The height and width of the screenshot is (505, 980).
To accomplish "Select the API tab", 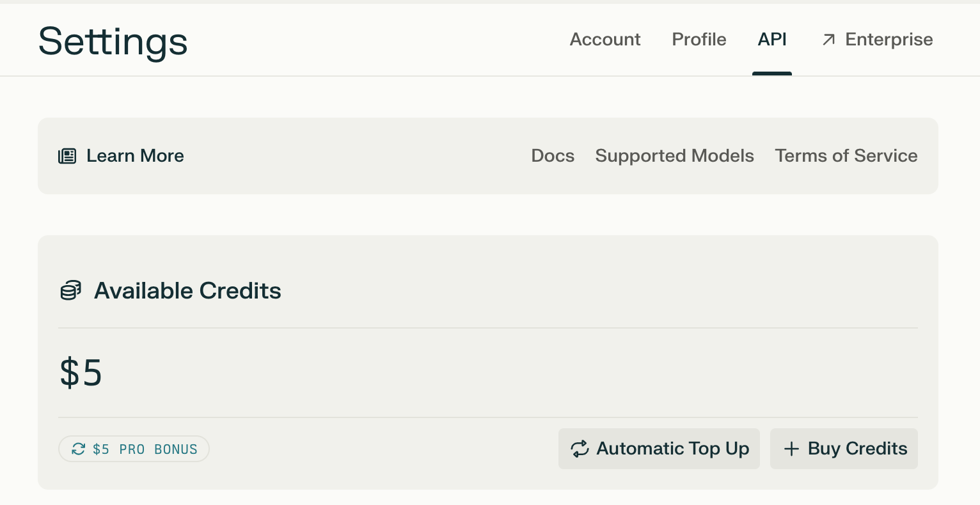I will pyautogui.click(x=772, y=40).
